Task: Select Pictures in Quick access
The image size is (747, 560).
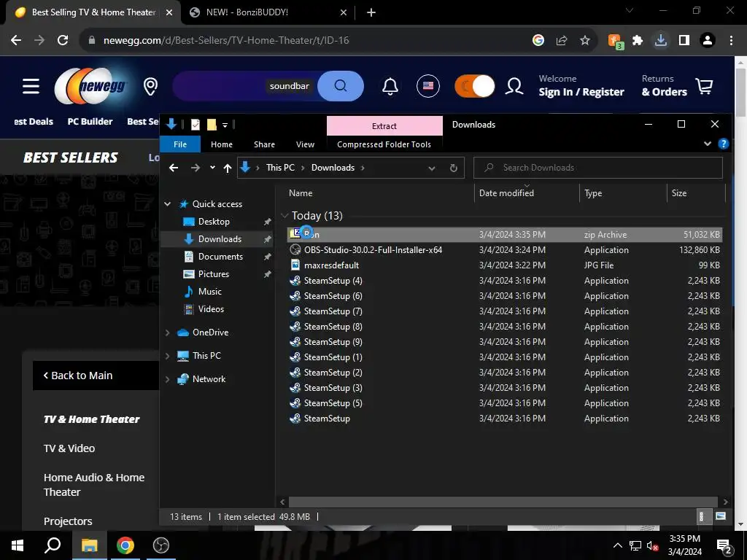Action: 214,274
